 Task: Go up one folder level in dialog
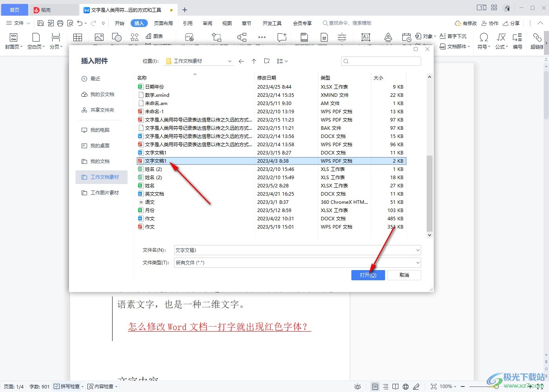pos(254,61)
